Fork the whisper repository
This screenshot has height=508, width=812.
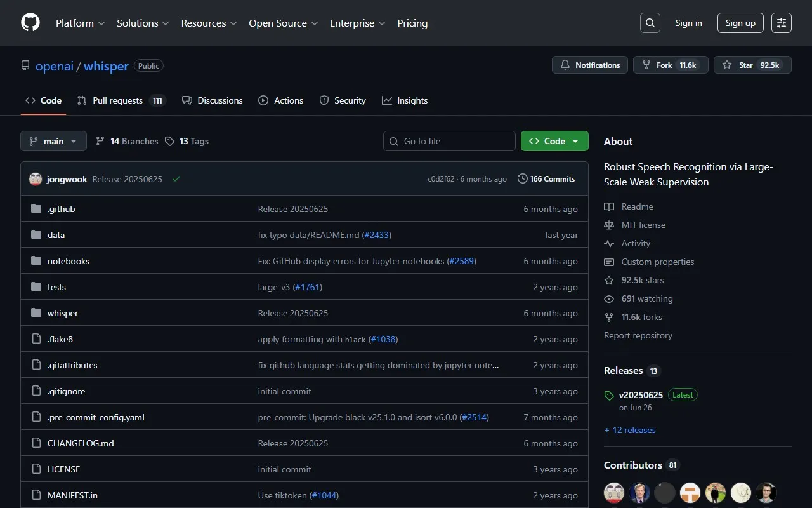(670, 65)
